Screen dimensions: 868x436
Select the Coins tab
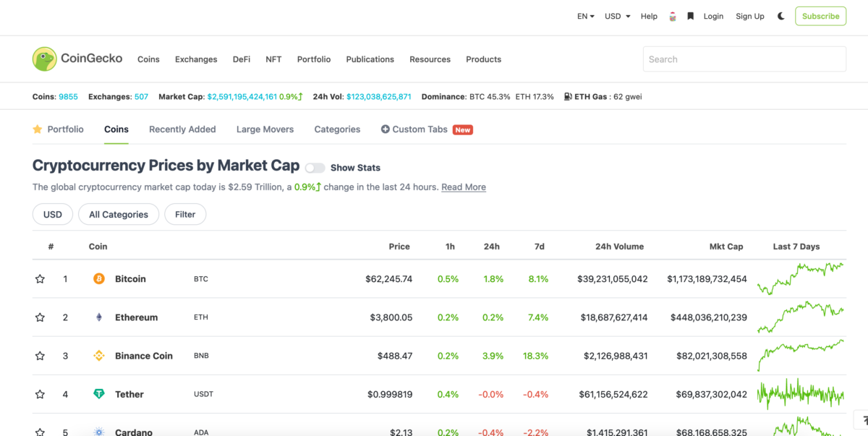click(116, 129)
